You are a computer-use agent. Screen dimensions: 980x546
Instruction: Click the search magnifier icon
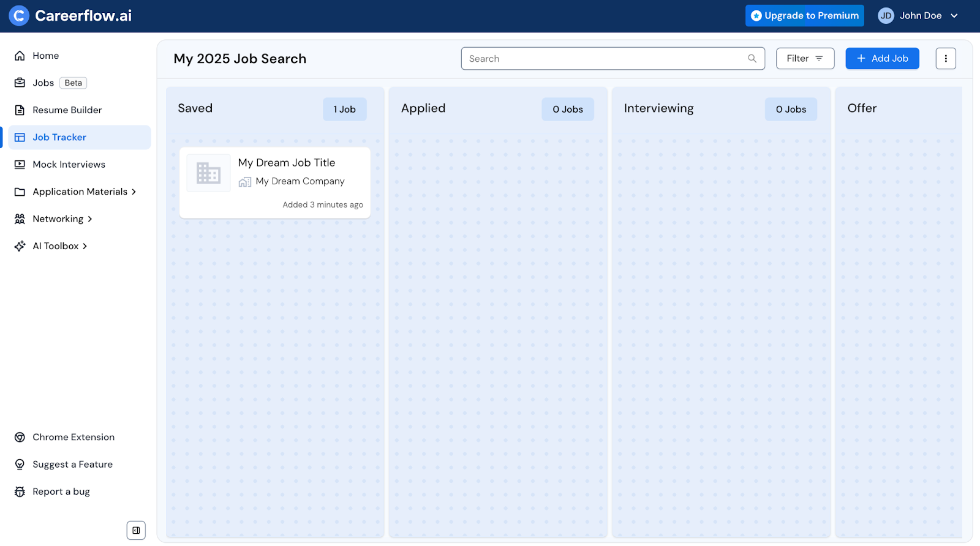pyautogui.click(x=752, y=59)
